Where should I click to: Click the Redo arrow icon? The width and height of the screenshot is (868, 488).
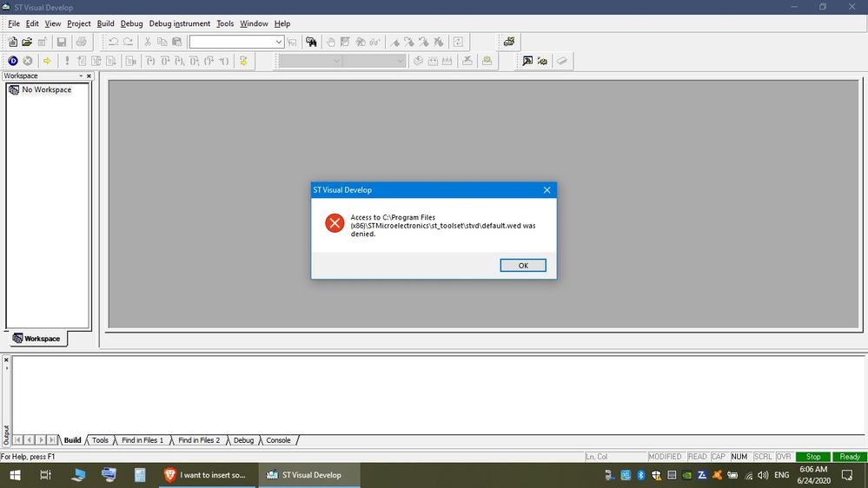coord(128,42)
